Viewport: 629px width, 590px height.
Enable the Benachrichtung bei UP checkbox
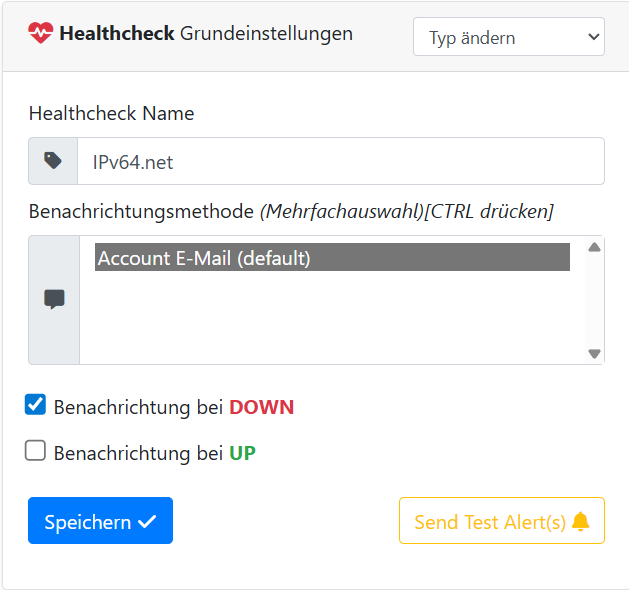[36, 451]
